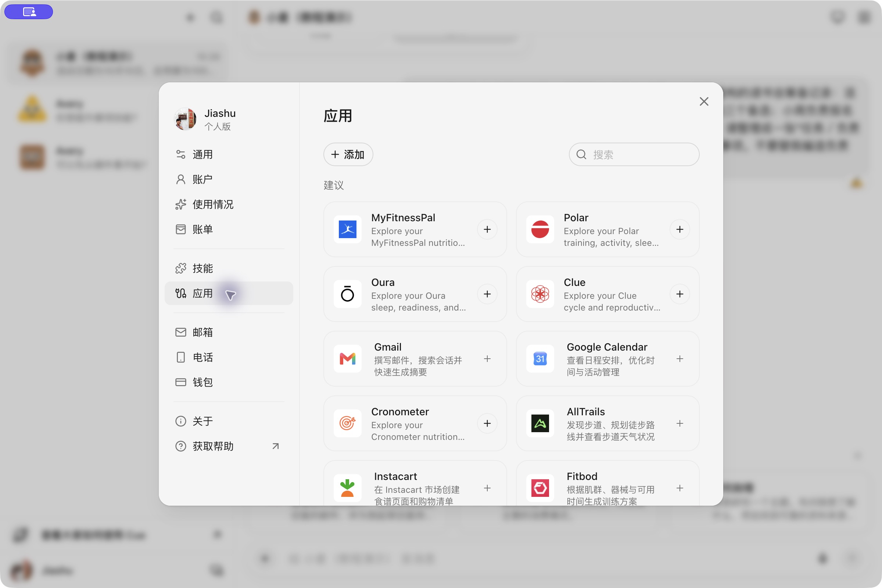Add the Gmail app
The image size is (882, 588).
click(487, 359)
